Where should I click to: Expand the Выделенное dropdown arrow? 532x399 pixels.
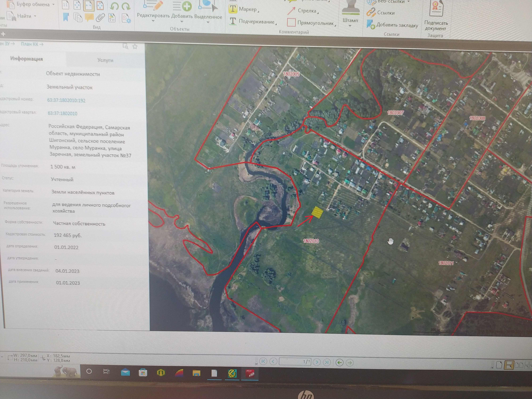208,22
